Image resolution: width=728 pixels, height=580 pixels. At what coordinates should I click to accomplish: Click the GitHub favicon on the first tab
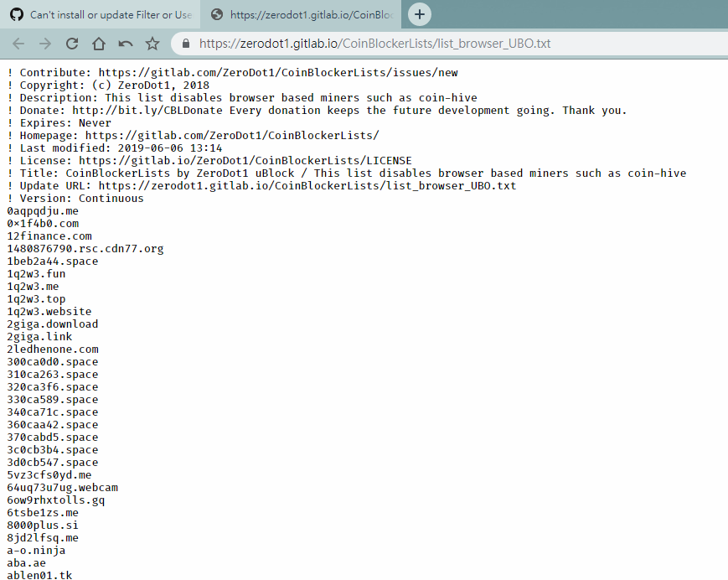(16, 13)
